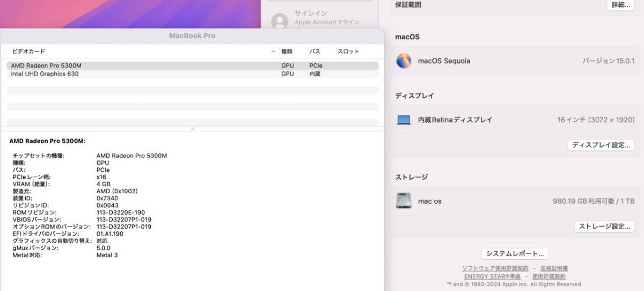Click the built-in Retina display laptop icon
This screenshot has width=644, height=291.
[404, 120]
